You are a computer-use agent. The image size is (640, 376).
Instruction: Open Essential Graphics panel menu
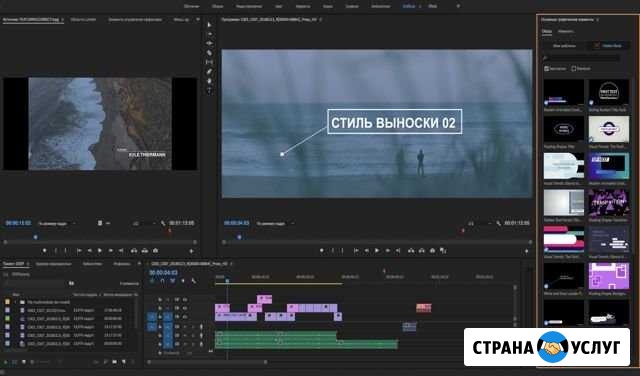pyautogui.click(x=598, y=19)
